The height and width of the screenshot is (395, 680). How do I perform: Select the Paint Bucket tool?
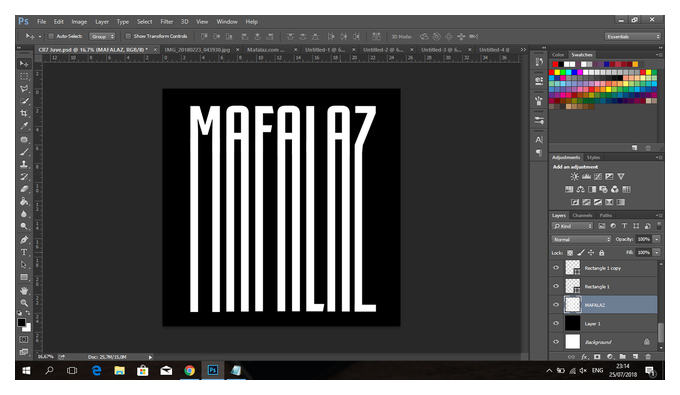point(24,201)
